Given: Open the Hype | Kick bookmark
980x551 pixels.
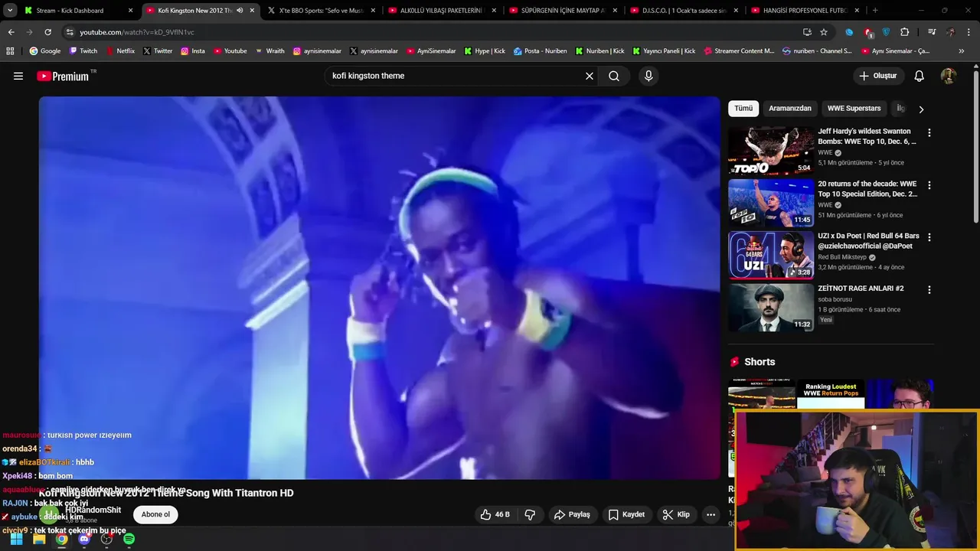Looking at the screenshot, I should click(x=484, y=51).
